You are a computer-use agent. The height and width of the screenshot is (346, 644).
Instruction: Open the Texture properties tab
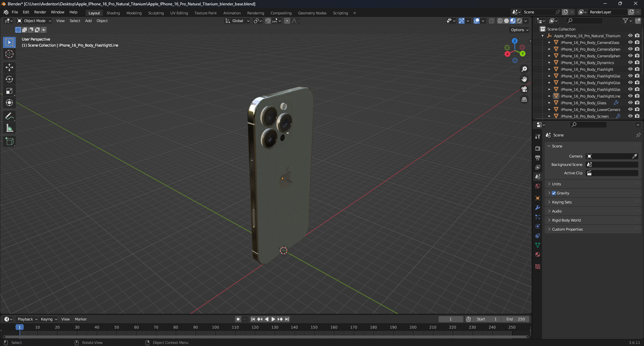click(538, 267)
